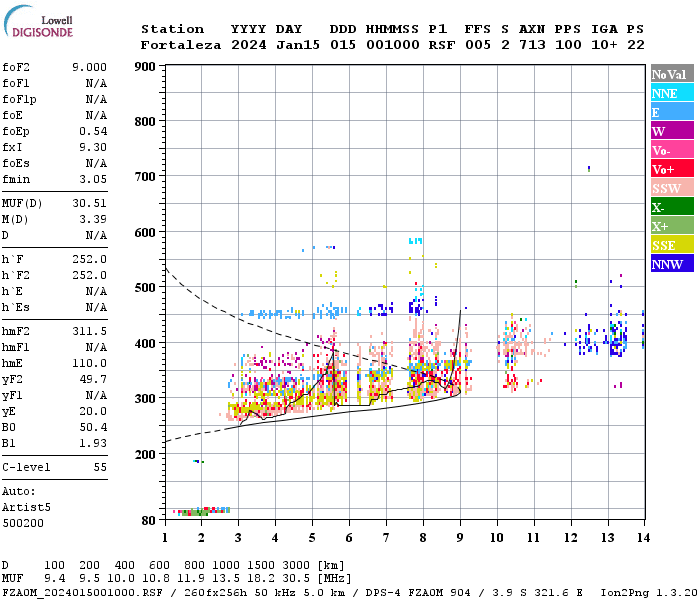Click the MUF 30.5 table value
The width and height of the screenshot is (700, 600).
pyautogui.click(x=296, y=579)
